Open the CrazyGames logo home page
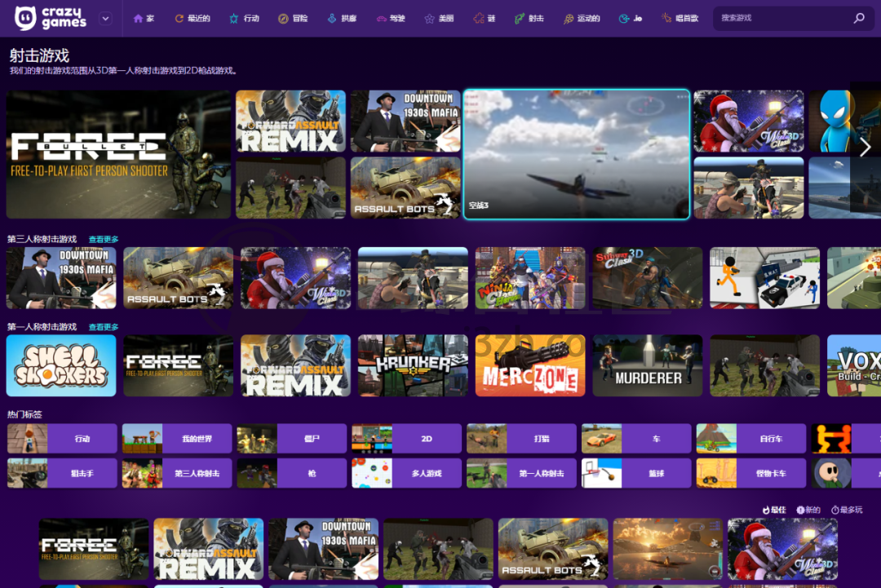 tap(51, 18)
